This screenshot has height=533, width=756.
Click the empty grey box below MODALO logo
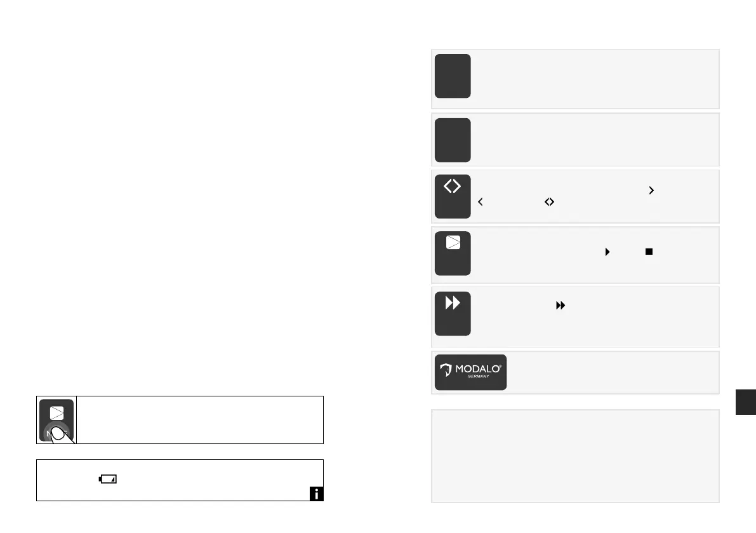click(x=574, y=455)
